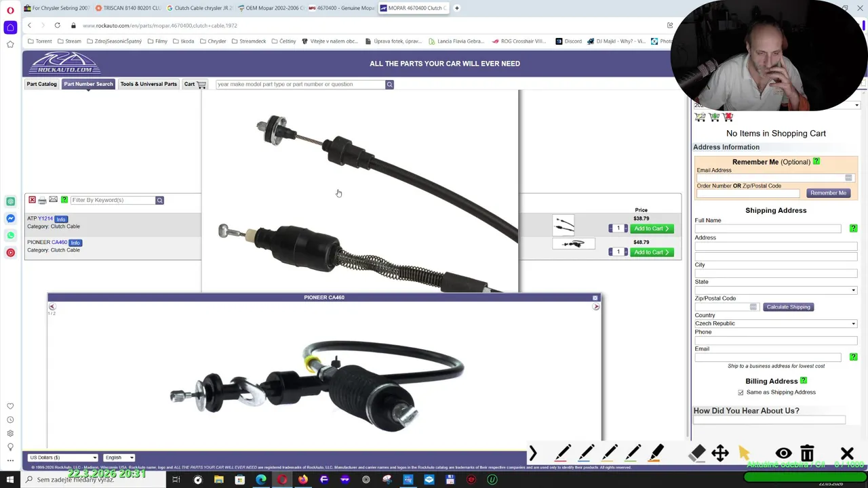Switch to Clutch Cable chrysler Google tab
The image size is (868, 488).
coord(199,8)
